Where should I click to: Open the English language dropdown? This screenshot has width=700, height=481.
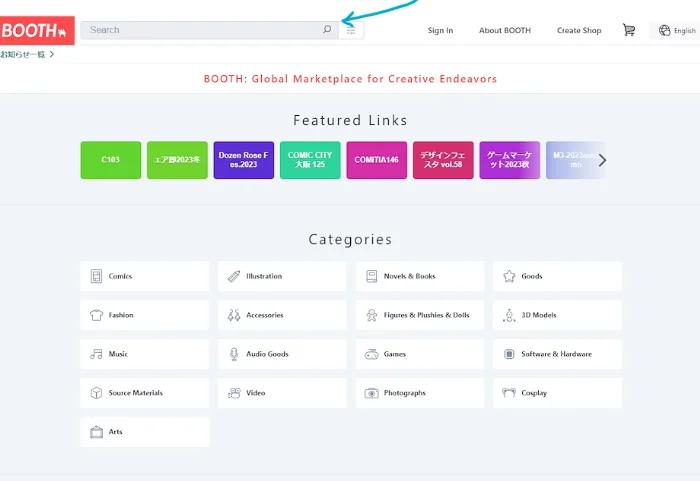tap(677, 30)
